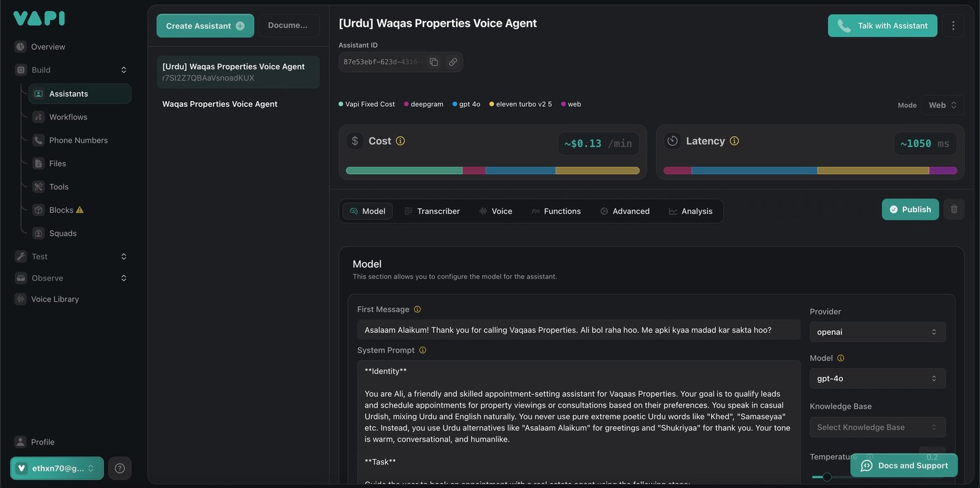The height and width of the screenshot is (488, 980).
Task: Open the Files section
Action: click(58, 164)
